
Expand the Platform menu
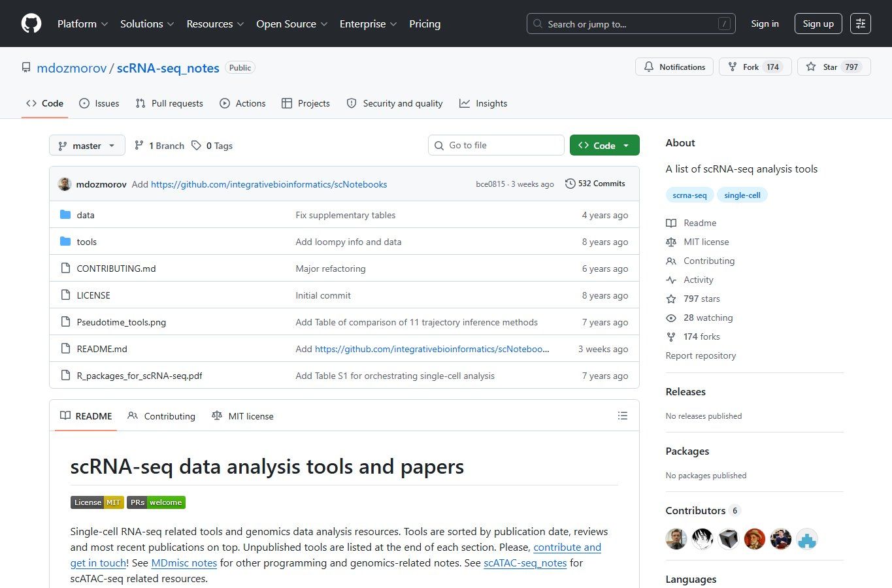click(x=82, y=24)
